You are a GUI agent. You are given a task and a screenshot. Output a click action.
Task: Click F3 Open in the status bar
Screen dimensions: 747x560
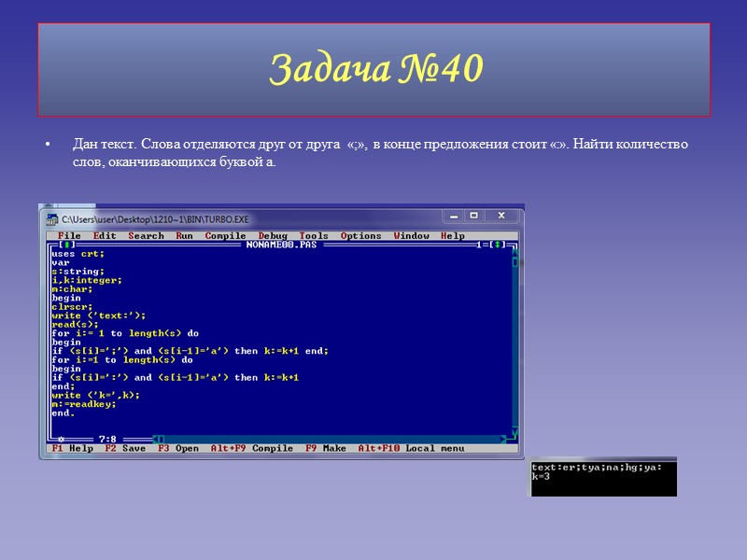[178, 448]
